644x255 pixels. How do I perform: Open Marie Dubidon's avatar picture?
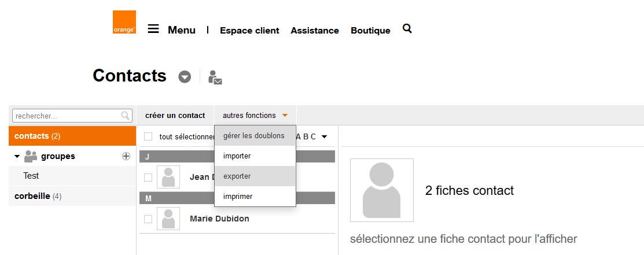coord(168,219)
